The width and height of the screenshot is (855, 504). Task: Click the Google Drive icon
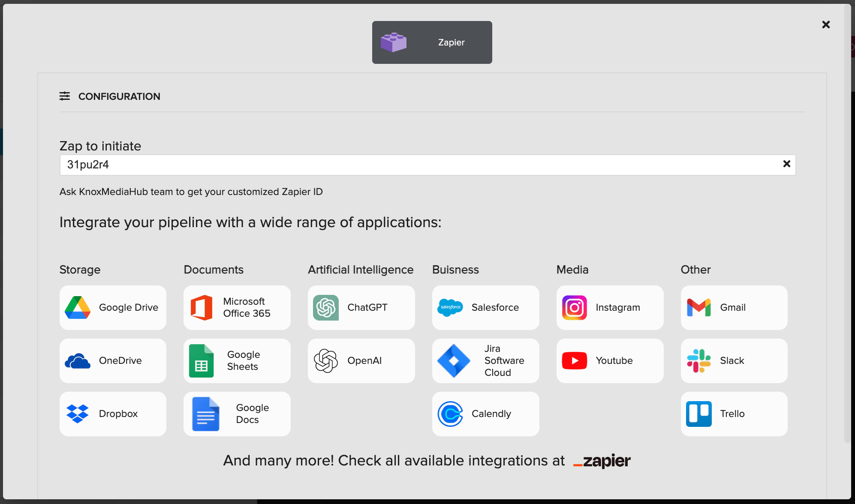click(x=78, y=308)
